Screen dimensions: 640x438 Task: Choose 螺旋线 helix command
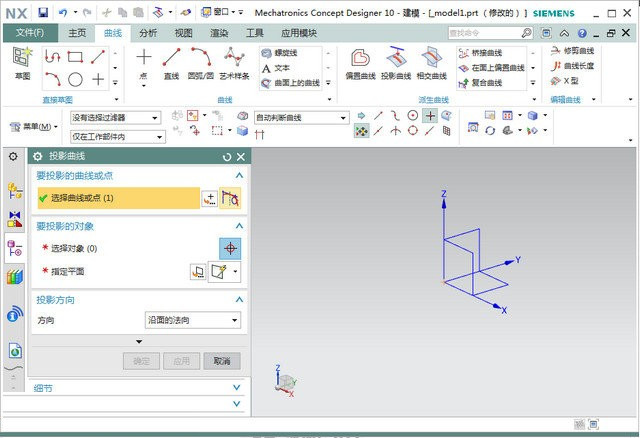coord(280,53)
